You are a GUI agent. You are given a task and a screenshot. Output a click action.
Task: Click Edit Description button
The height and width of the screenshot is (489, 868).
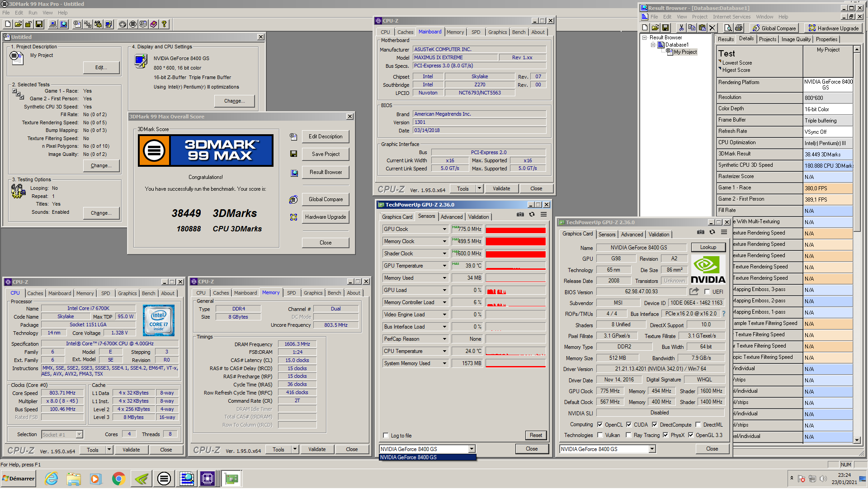click(x=325, y=136)
